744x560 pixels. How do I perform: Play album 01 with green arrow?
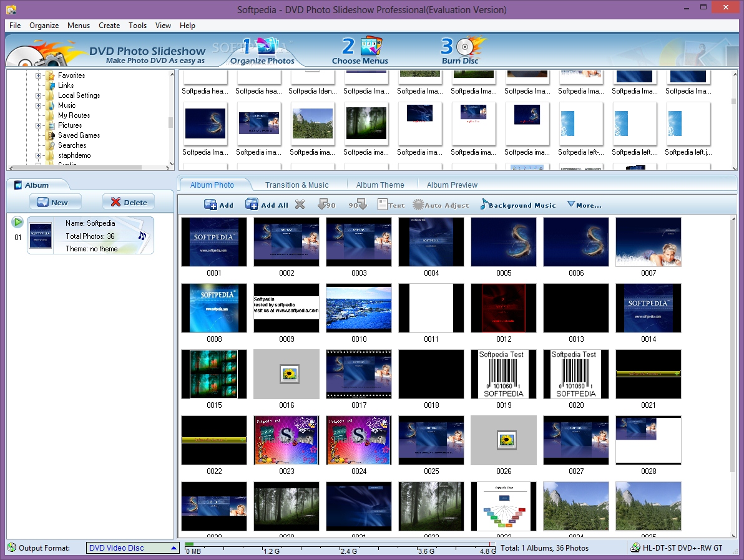[17, 222]
